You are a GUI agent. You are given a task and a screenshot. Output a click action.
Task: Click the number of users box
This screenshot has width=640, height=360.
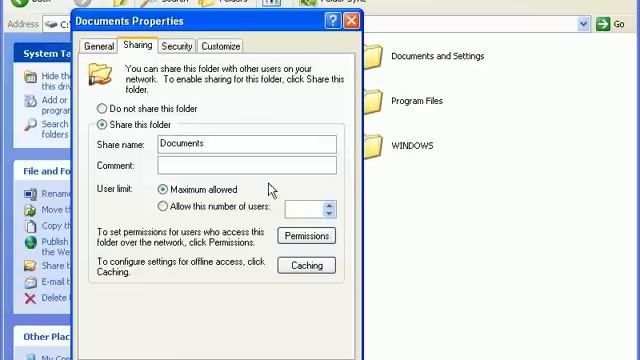[x=304, y=209]
